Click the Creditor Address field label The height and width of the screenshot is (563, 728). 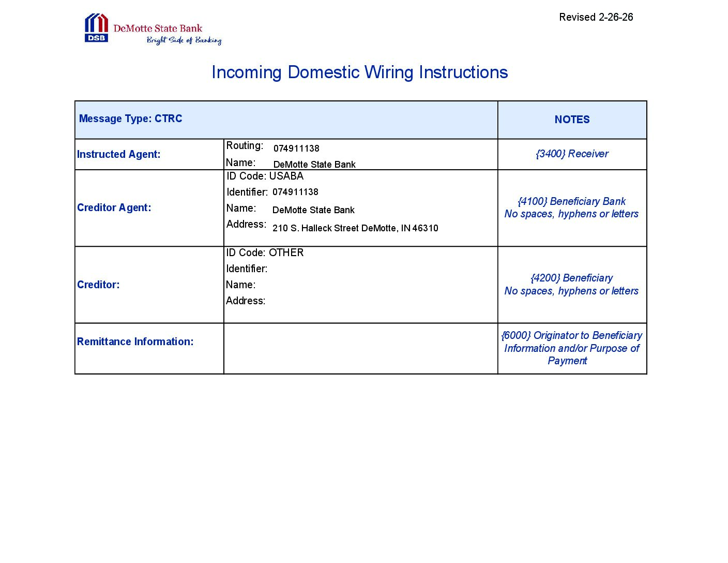click(x=246, y=301)
